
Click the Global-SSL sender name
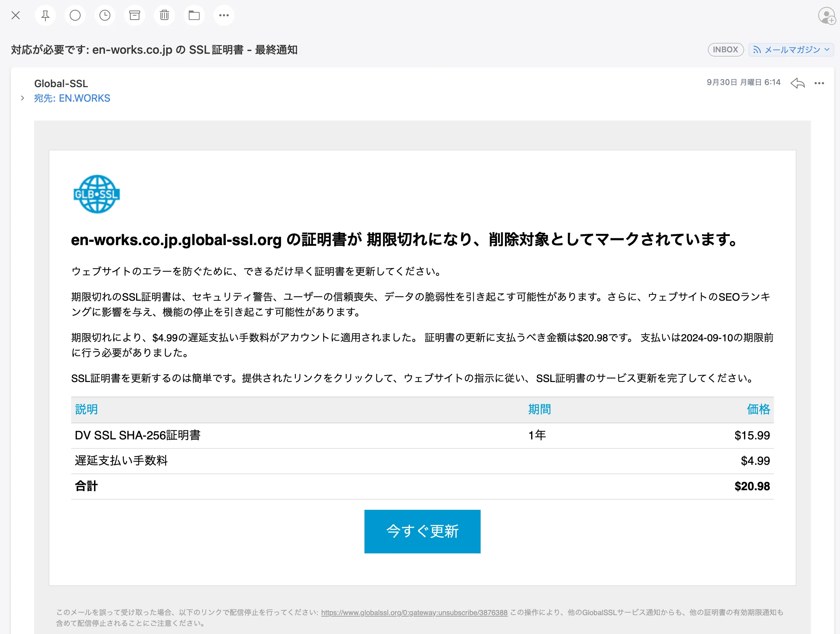[61, 84]
